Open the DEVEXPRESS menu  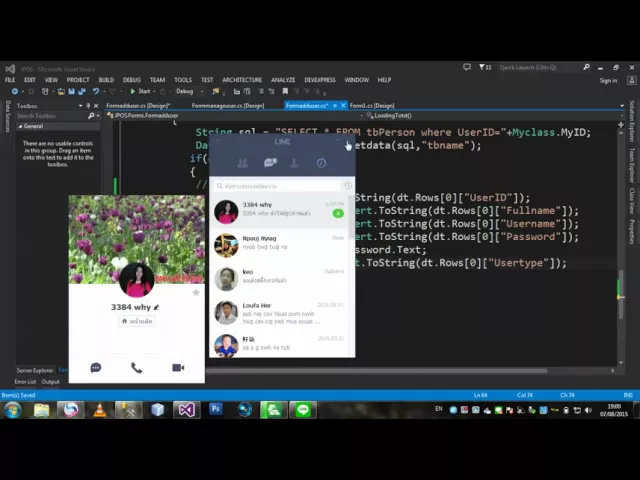tap(320, 80)
